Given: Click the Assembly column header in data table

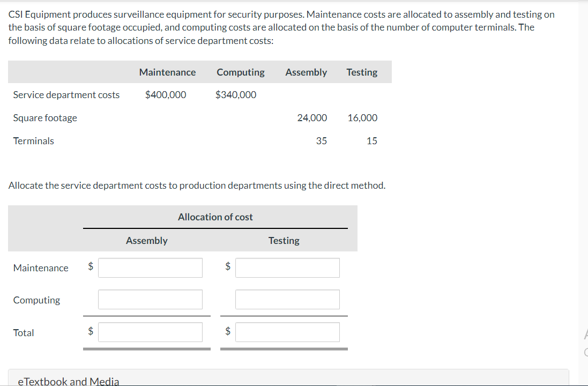Looking at the screenshot, I should [306, 72].
